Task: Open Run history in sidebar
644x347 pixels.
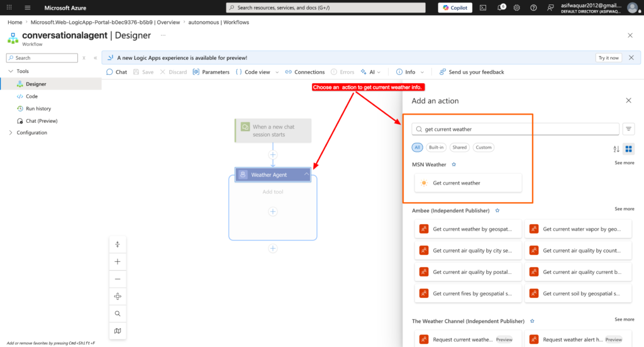Action: pos(38,108)
